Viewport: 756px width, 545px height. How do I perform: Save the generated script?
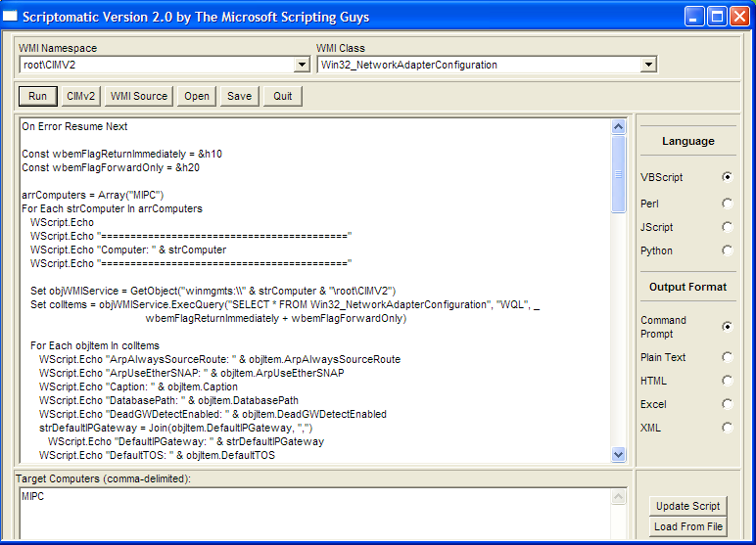240,96
